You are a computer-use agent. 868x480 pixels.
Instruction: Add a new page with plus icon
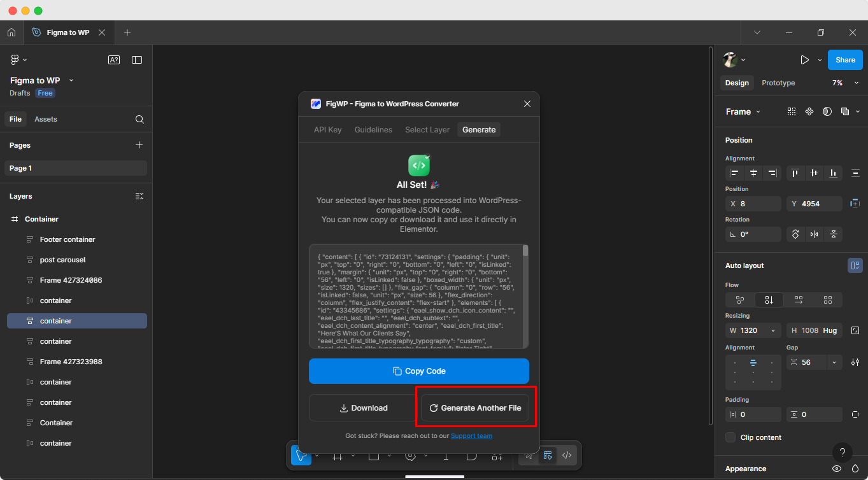139,145
